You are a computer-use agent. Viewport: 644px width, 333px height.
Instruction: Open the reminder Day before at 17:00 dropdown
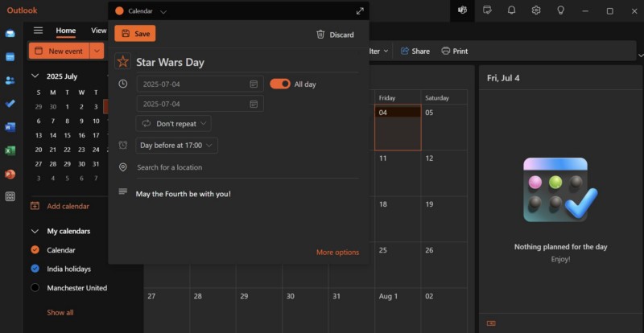point(176,146)
